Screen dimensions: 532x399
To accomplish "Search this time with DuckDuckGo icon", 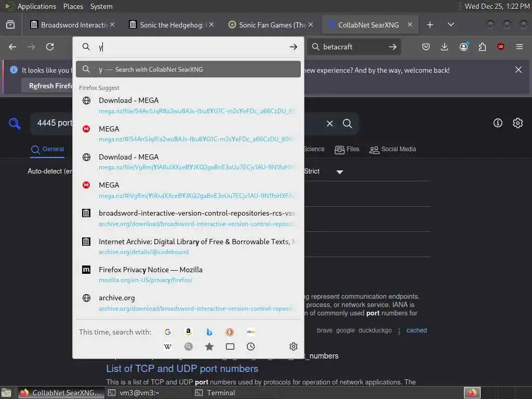I will coord(230,332).
